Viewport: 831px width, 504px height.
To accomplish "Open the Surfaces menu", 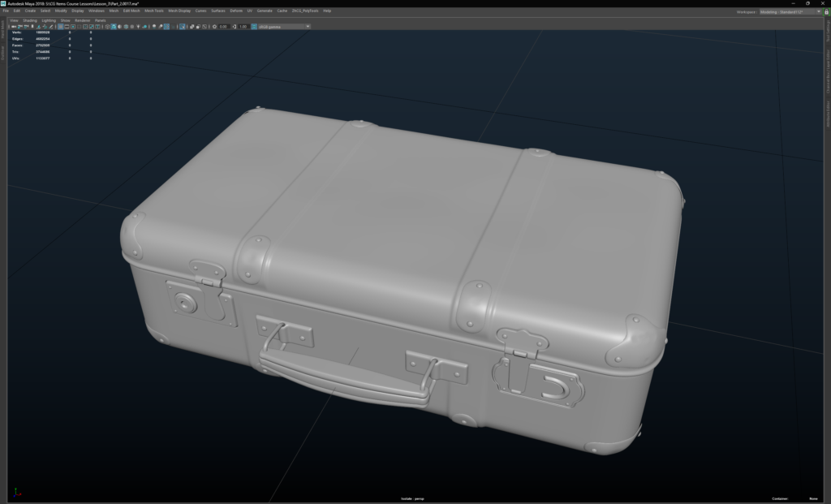I will [218, 11].
